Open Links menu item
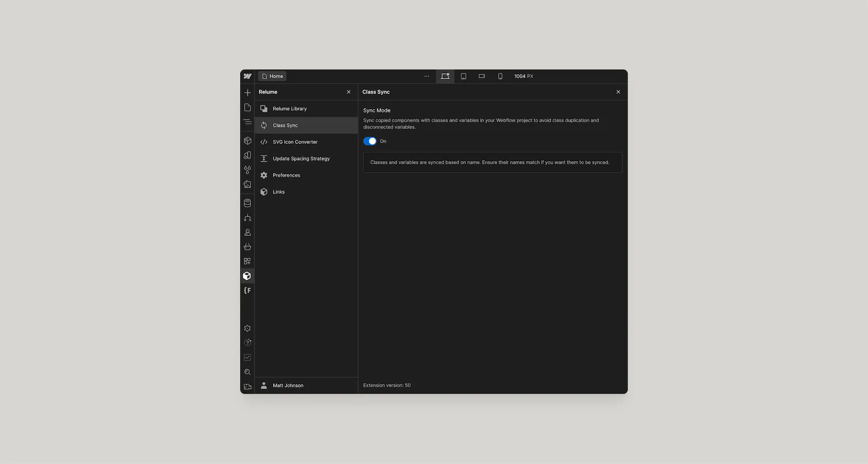This screenshot has height=464, width=868. click(307, 192)
